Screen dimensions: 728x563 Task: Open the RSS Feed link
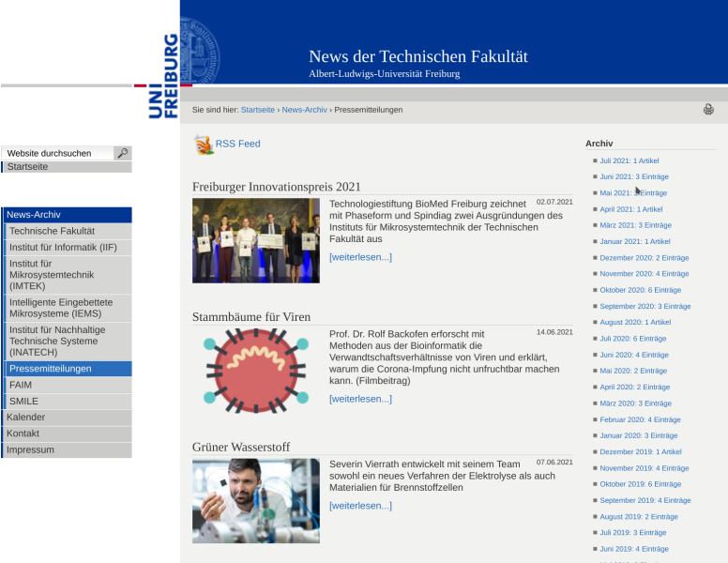coord(237,144)
